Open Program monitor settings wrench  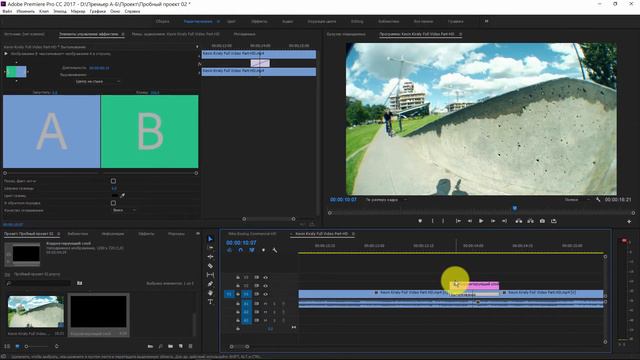598,200
